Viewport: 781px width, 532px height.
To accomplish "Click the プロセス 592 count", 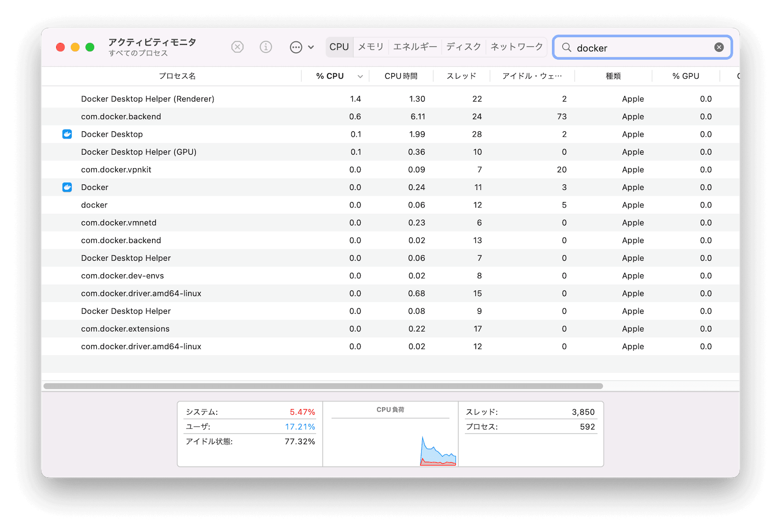I will pyautogui.click(x=587, y=427).
